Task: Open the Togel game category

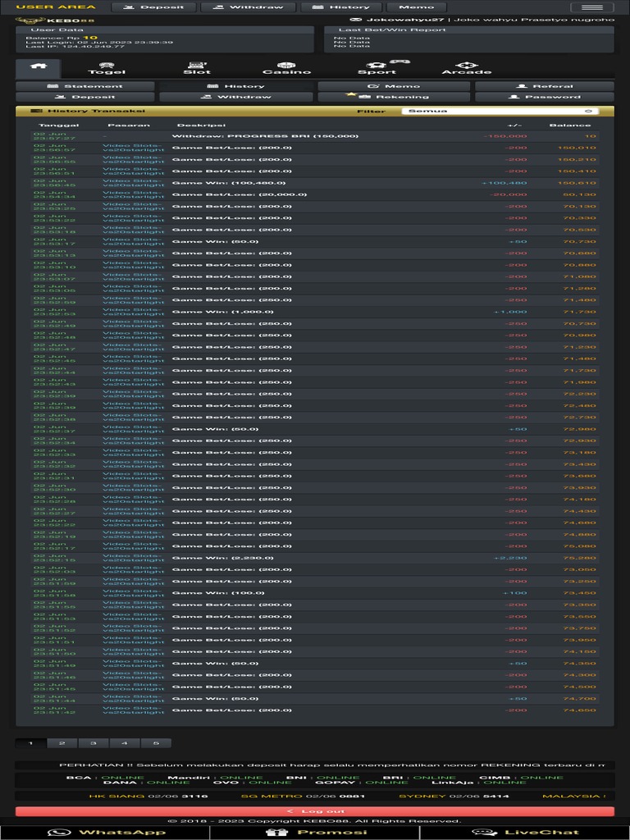Action: [x=107, y=68]
